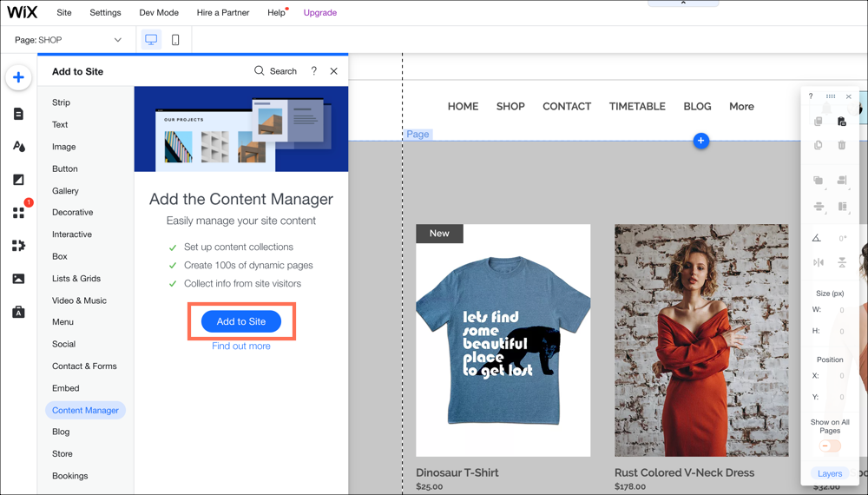The width and height of the screenshot is (868, 495).
Task: Switch to mobile editor view
Action: pyautogui.click(x=175, y=40)
